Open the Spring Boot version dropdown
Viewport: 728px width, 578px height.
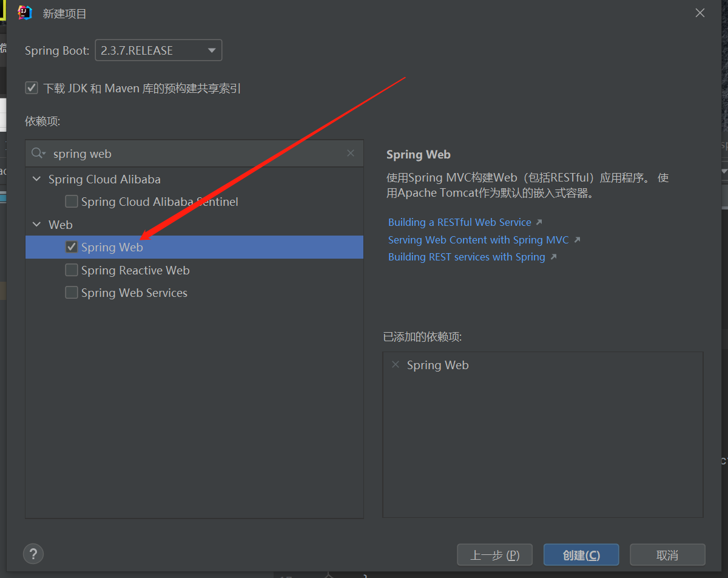click(x=158, y=50)
